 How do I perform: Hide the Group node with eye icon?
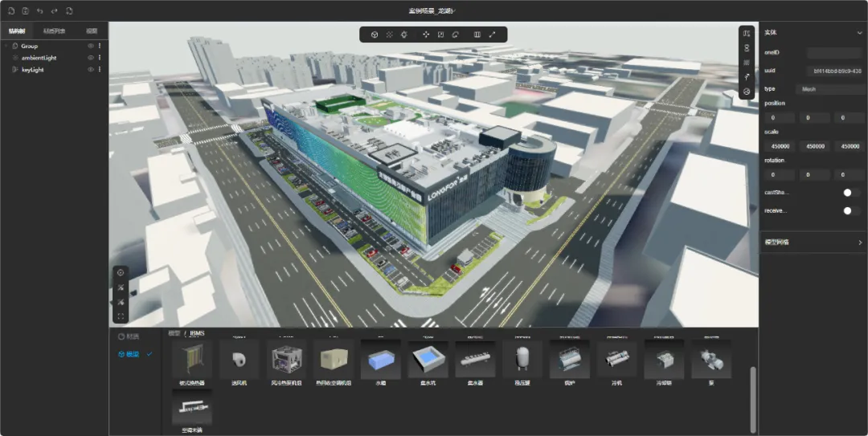point(90,46)
